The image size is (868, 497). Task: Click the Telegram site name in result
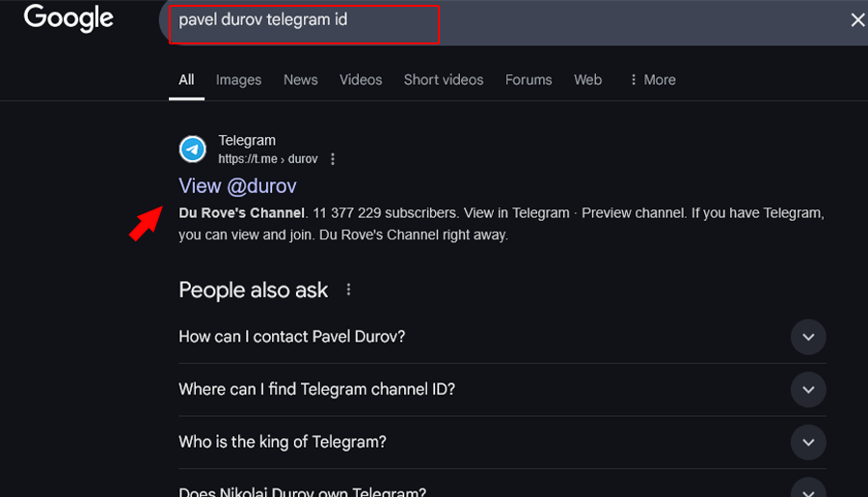tap(247, 141)
